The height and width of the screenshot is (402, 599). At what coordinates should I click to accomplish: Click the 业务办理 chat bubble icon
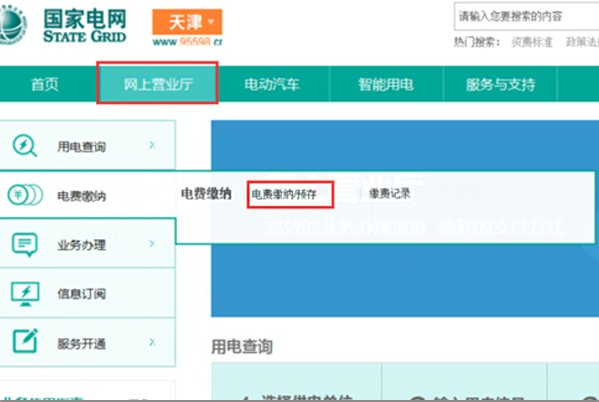tap(24, 244)
